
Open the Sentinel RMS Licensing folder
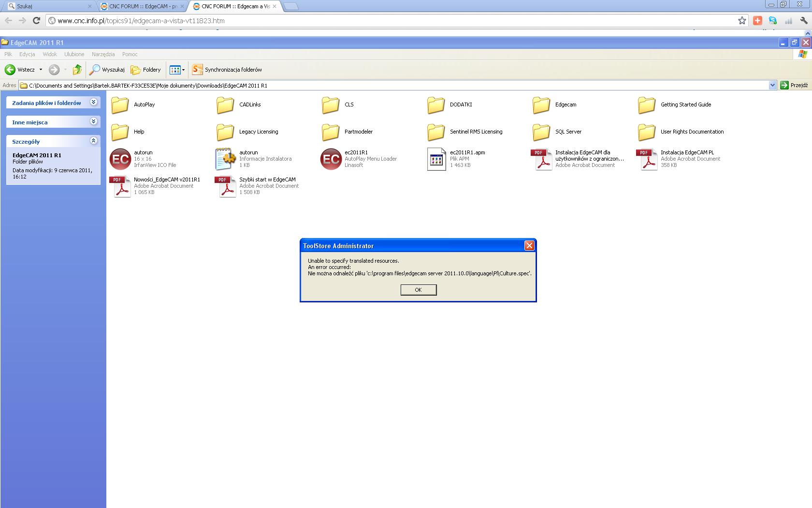coord(464,132)
